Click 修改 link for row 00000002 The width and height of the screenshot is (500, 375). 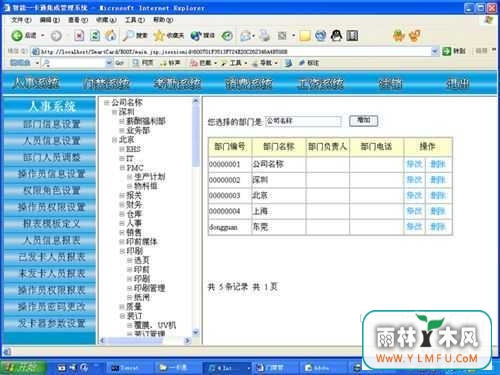[x=414, y=180]
